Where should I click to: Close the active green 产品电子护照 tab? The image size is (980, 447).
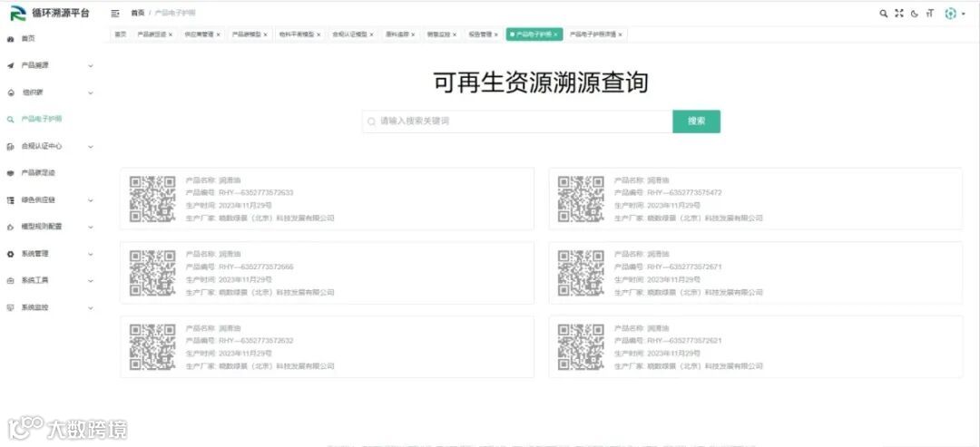point(555,34)
